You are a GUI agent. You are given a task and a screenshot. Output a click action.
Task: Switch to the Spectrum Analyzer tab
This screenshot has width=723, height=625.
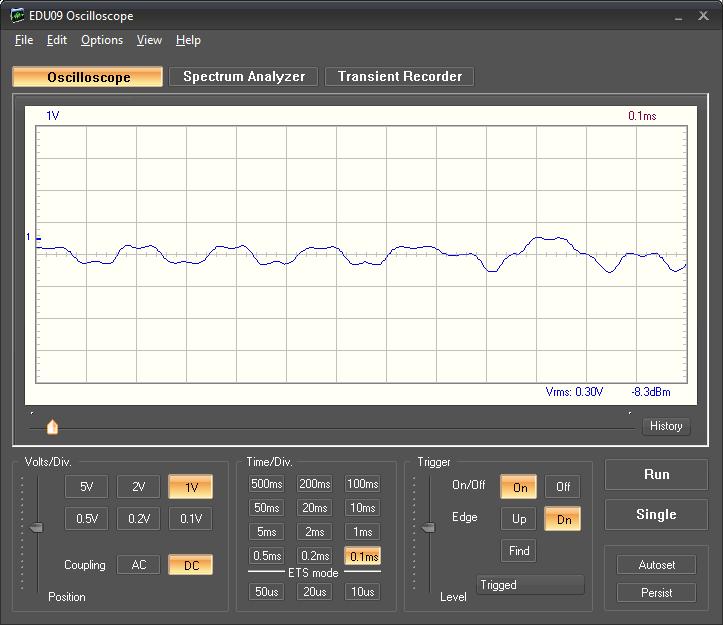click(x=244, y=77)
